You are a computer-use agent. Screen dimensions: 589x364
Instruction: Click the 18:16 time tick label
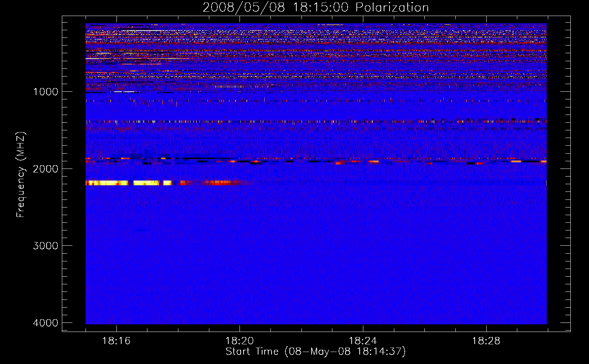pyautogui.click(x=116, y=341)
